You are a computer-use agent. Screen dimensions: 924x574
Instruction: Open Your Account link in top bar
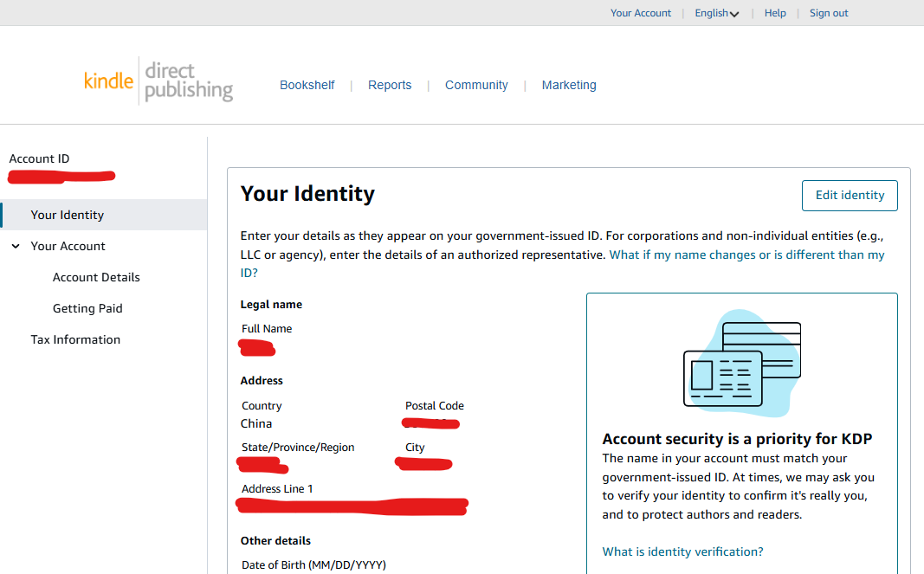(641, 13)
